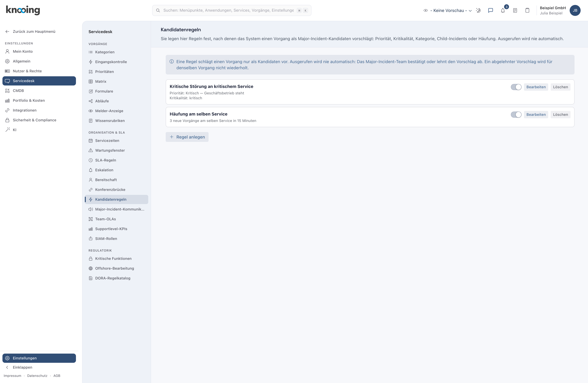Click the link icon beside Integrationen
The width and height of the screenshot is (588, 383).
[x=7, y=110]
